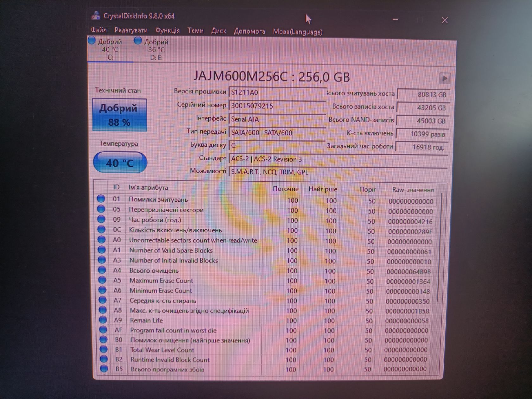Click the ACS-2 standard field
Screen dimensions: 532x399
point(338,159)
